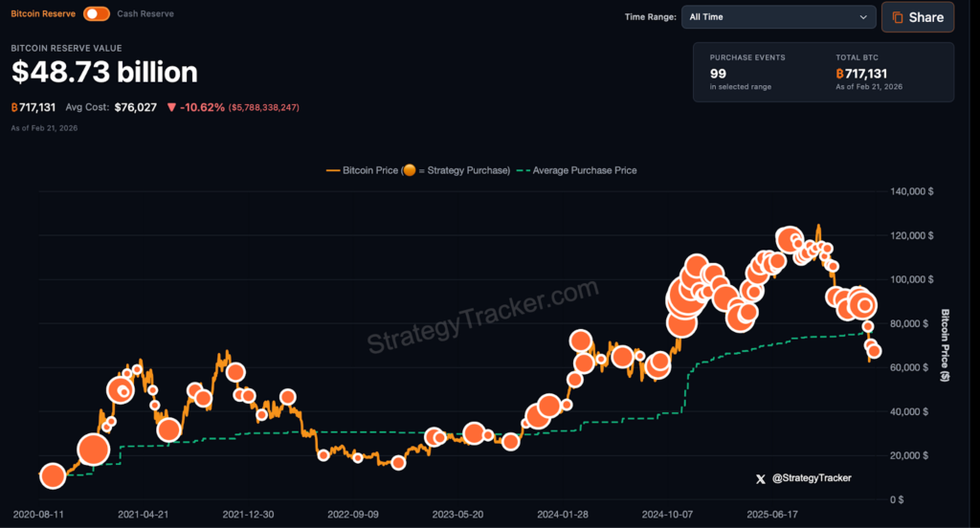Click the X logo beside @StrategyTracker
The width and height of the screenshot is (980, 528).
coord(761,478)
